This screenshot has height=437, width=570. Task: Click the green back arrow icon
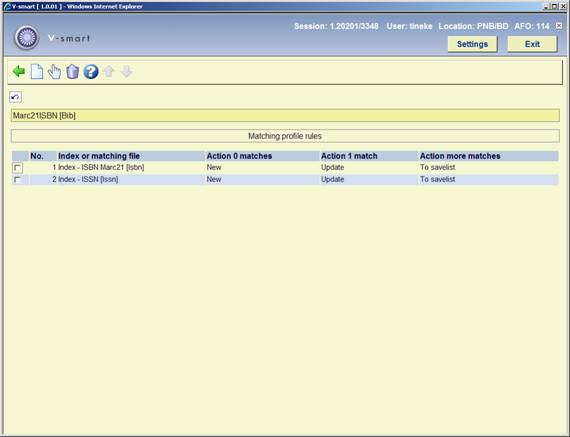pyautogui.click(x=19, y=72)
